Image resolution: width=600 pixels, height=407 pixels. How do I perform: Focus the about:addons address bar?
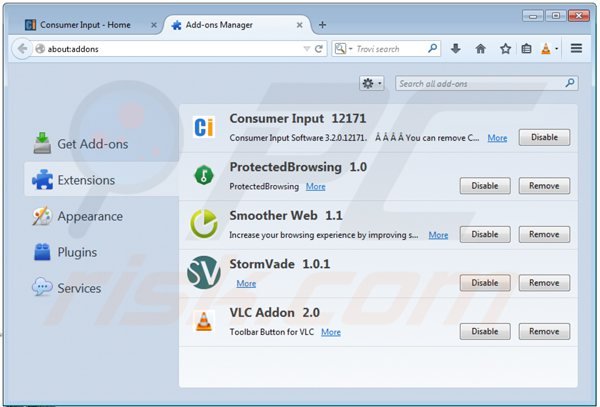[172, 49]
